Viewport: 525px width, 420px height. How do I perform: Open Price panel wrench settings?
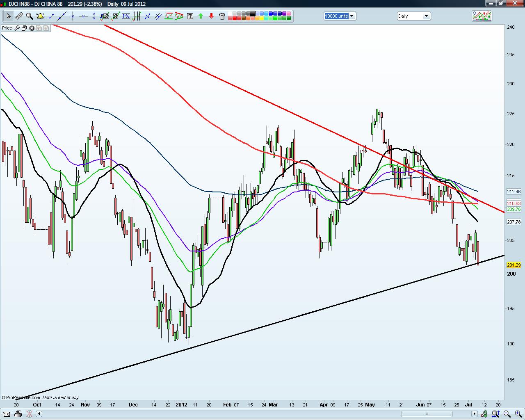17,28
